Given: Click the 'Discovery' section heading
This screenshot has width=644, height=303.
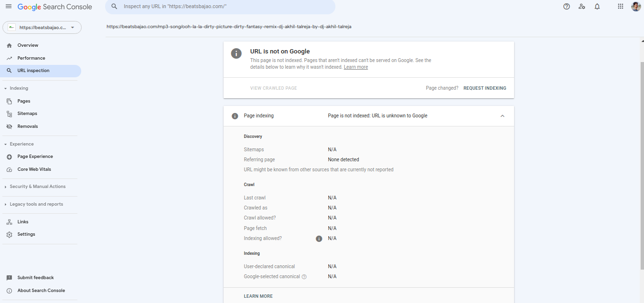Looking at the screenshot, I should (x=253, y=136).
